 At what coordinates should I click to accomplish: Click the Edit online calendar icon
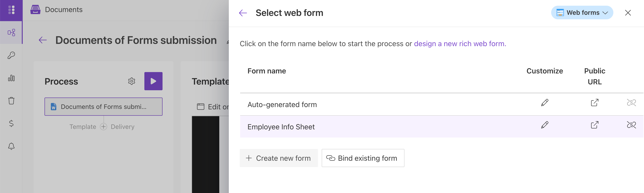point(200,107)
